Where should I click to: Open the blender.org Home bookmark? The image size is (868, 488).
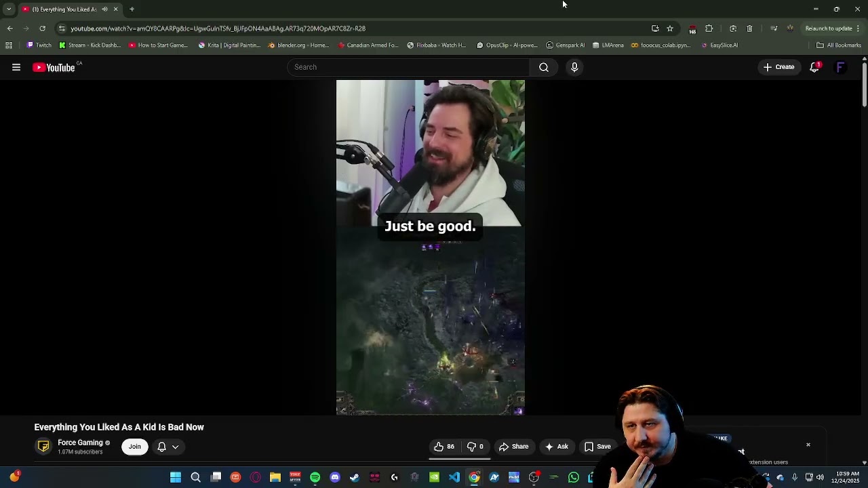(x=298, y=45)
